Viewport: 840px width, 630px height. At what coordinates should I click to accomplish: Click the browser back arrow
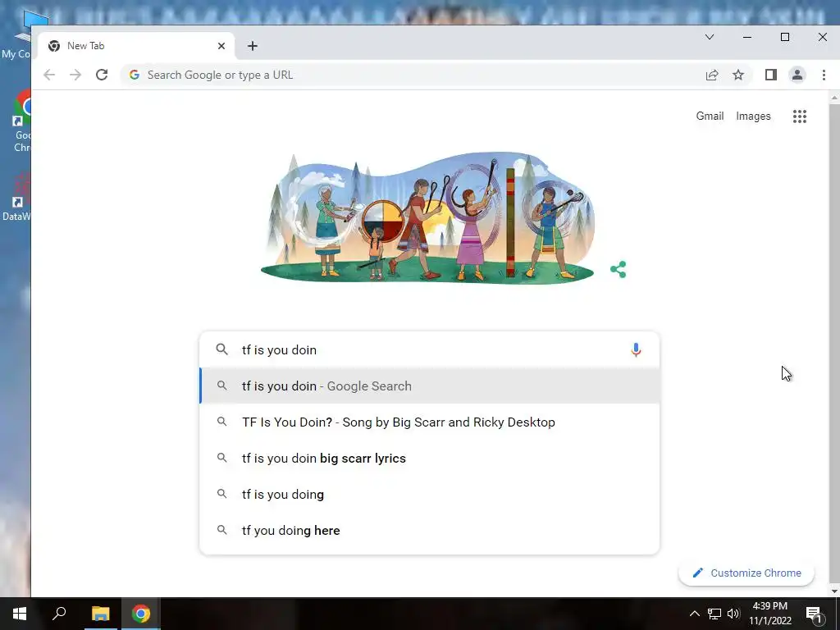point(49,75)
